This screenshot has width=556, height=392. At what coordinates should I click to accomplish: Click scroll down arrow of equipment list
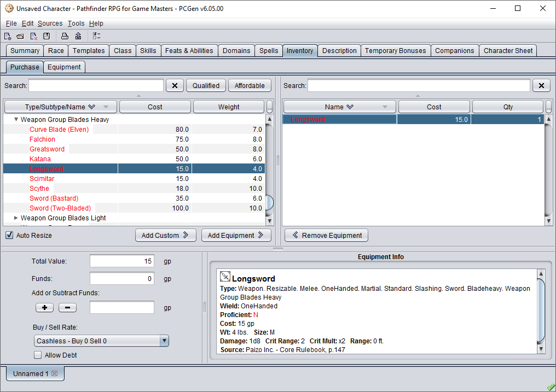point(269,221)
